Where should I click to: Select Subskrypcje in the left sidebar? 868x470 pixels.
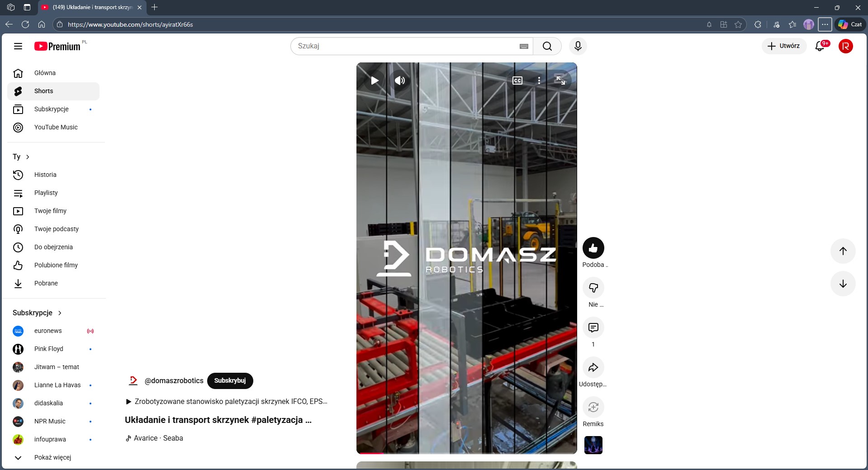[x=51, y=109]
